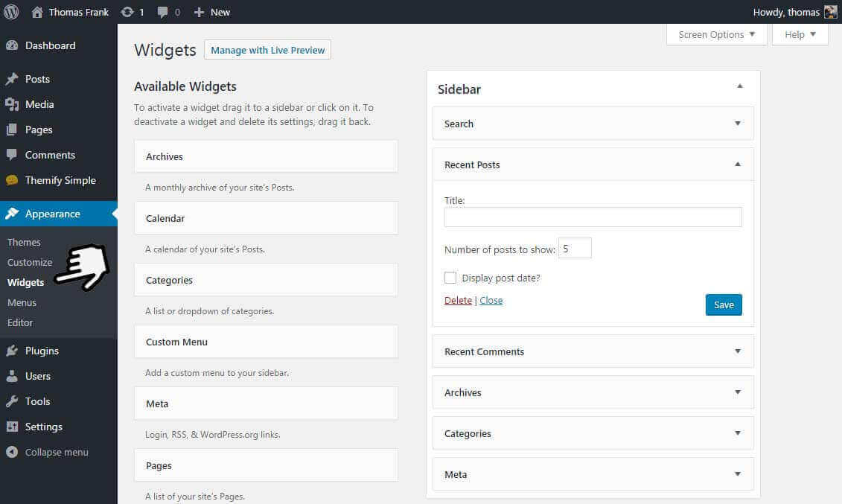Expand the Recent Comments widget arrow
The width and height of the screenshot is (842, 504).
click(737, 351)
